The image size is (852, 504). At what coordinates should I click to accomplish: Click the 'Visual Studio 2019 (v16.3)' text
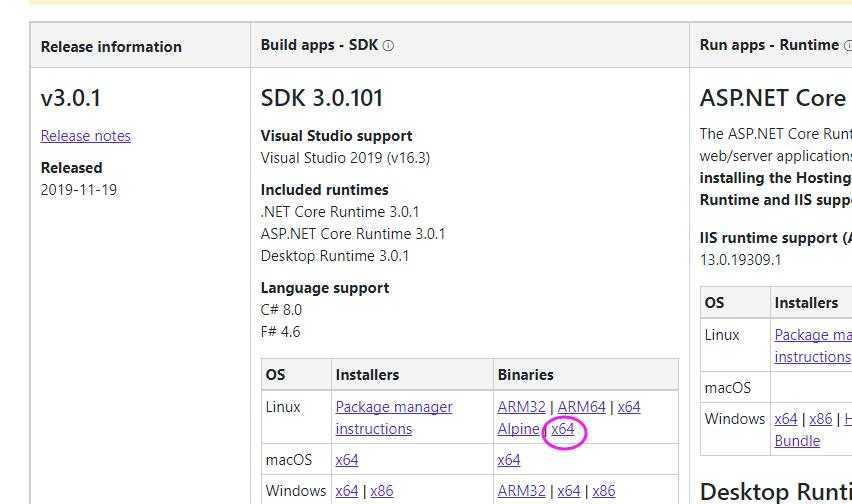coord(345,158)
